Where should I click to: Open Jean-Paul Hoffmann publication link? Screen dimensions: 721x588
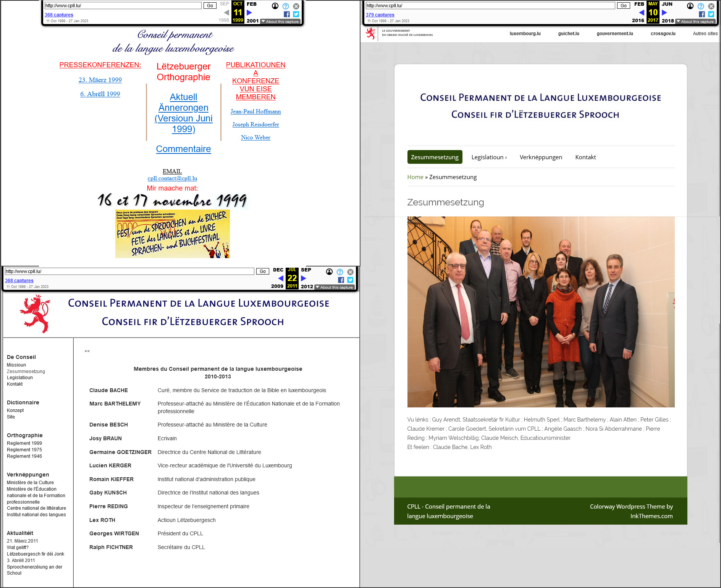[x=255, y=111]
